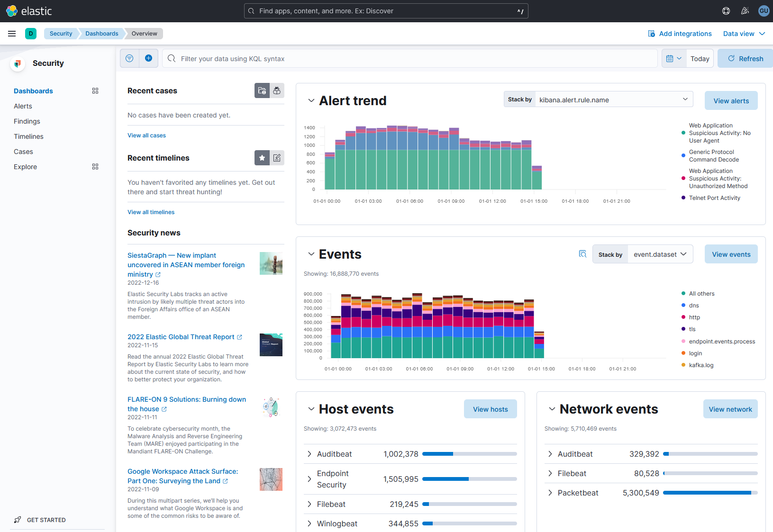Click the Today date range picker
This screenshot has width=773, height=532.
[x=700, y=58]
